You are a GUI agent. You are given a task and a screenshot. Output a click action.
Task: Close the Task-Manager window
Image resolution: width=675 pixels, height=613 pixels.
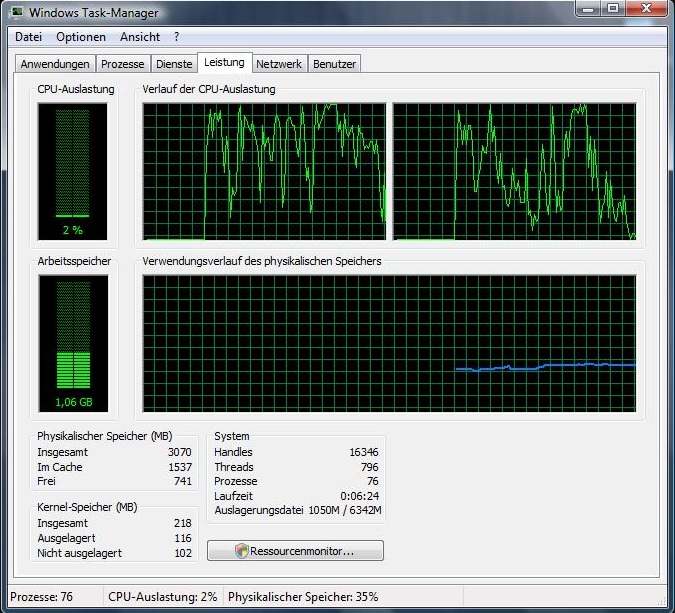pos(647,9)
